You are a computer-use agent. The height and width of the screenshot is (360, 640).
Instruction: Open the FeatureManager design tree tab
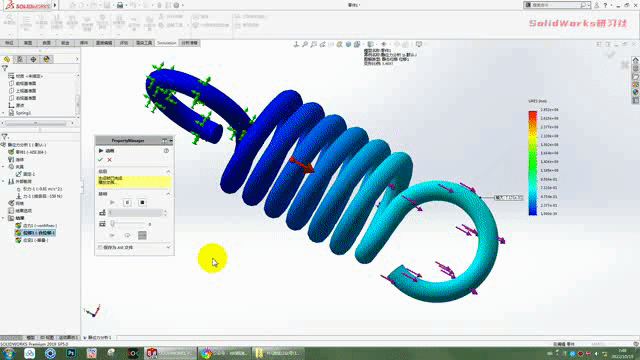pyautogui.click(x=7, y=59)
